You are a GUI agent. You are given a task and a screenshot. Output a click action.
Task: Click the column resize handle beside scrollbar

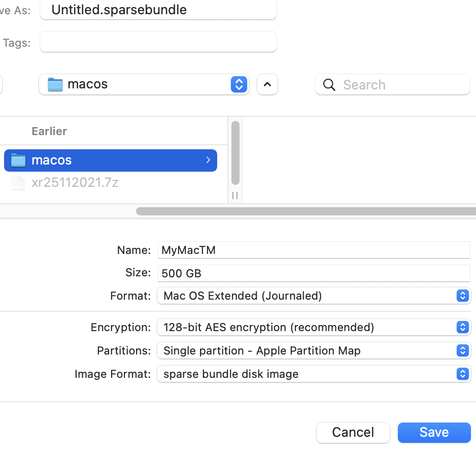click(235, 196)
